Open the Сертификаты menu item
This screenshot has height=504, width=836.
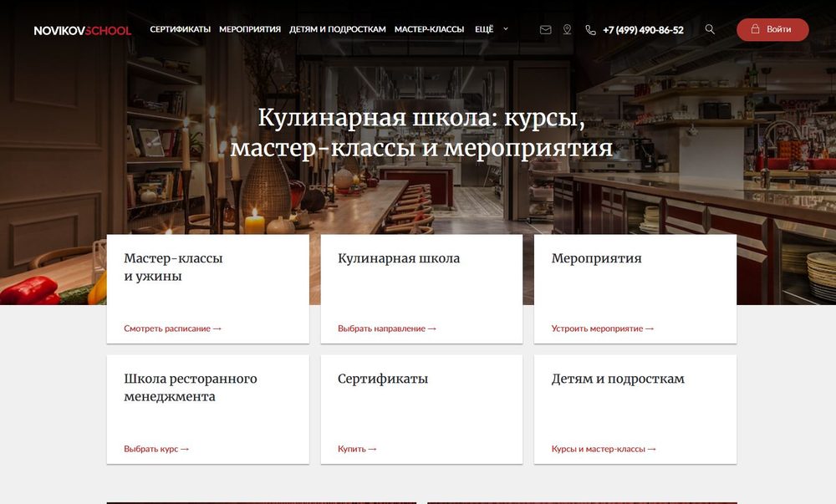click(x=181, y=29)
